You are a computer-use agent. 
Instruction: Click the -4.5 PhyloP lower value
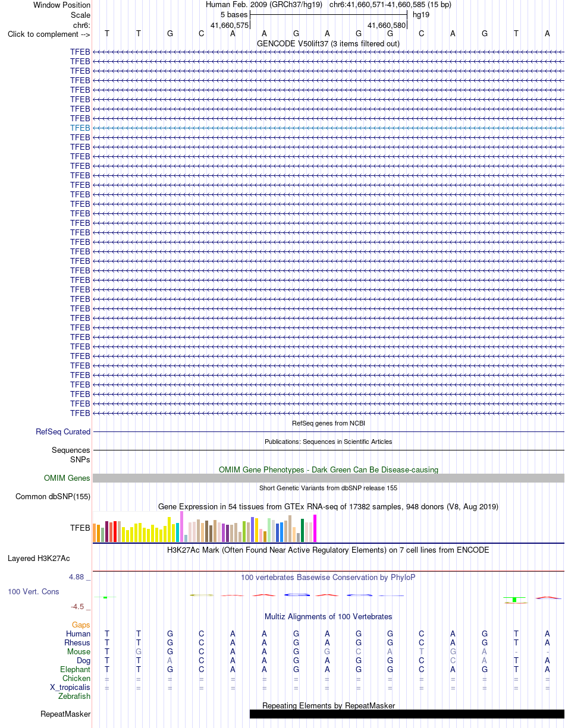(x=81, y=607)
